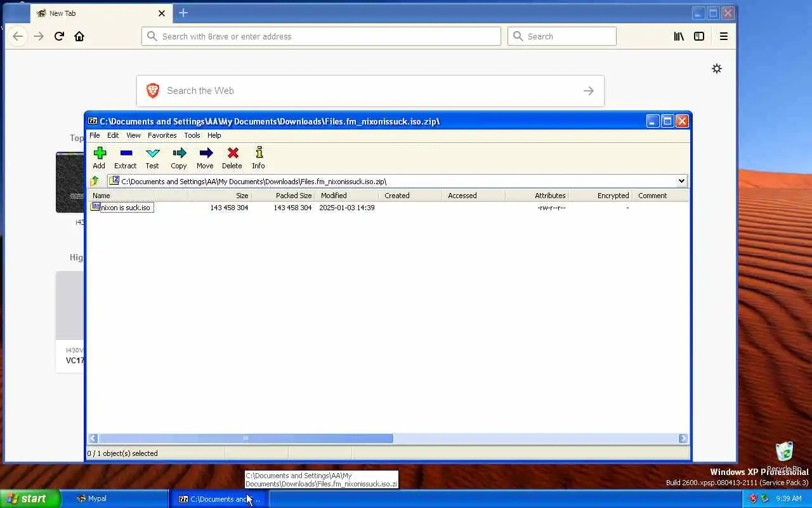Click the -rw-r--r-- attributes value
The width and height of the screenshot is (812, 508).
551,208
